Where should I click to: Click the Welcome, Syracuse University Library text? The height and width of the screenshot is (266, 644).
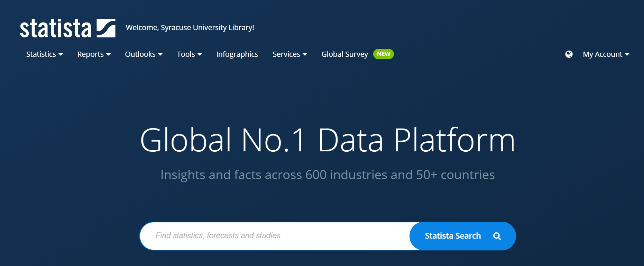coord(190,27)
